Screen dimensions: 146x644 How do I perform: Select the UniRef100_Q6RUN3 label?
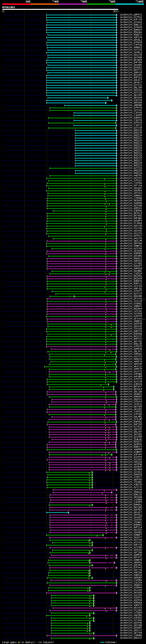click(131, 578)
